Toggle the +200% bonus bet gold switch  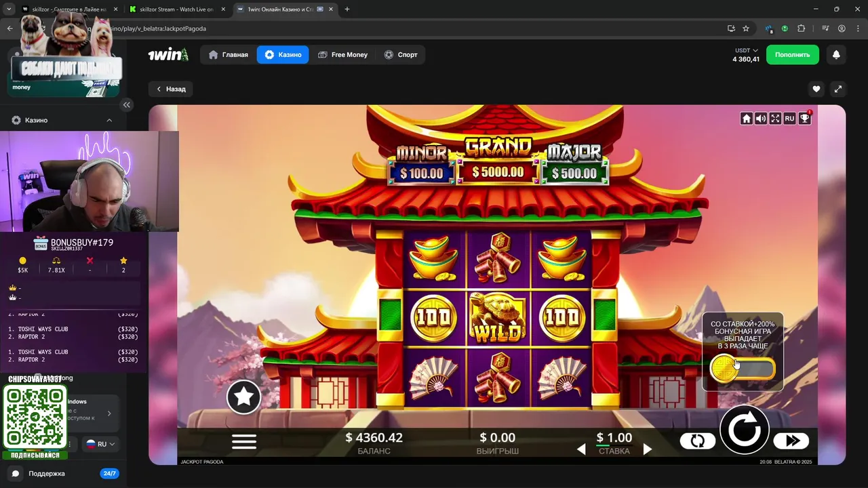click(x=743, y=369)
